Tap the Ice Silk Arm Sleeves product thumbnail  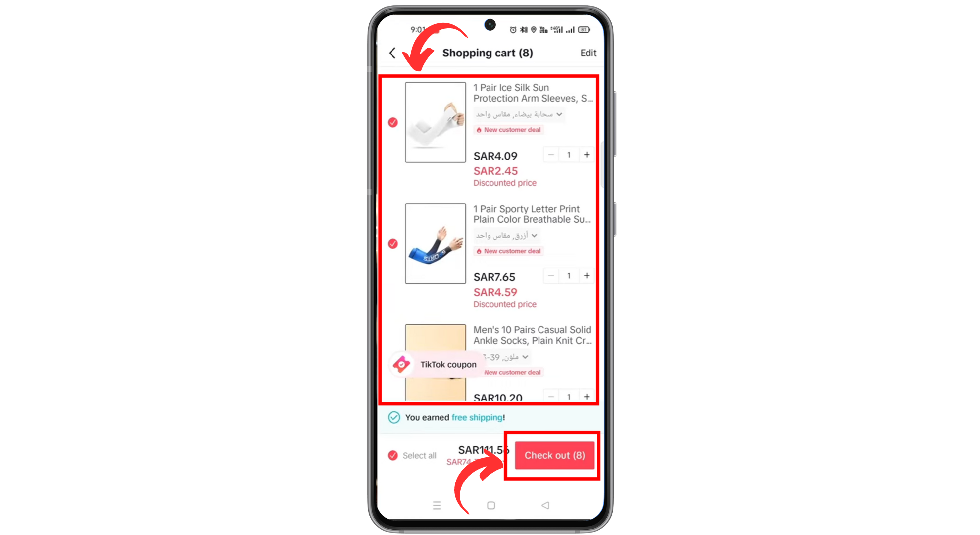435,122
